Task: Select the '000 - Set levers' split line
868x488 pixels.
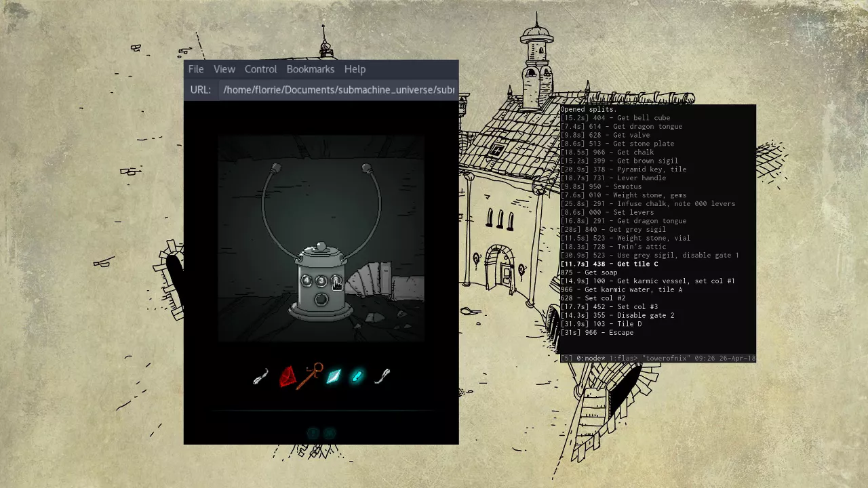Action: (x=607, y=212)
